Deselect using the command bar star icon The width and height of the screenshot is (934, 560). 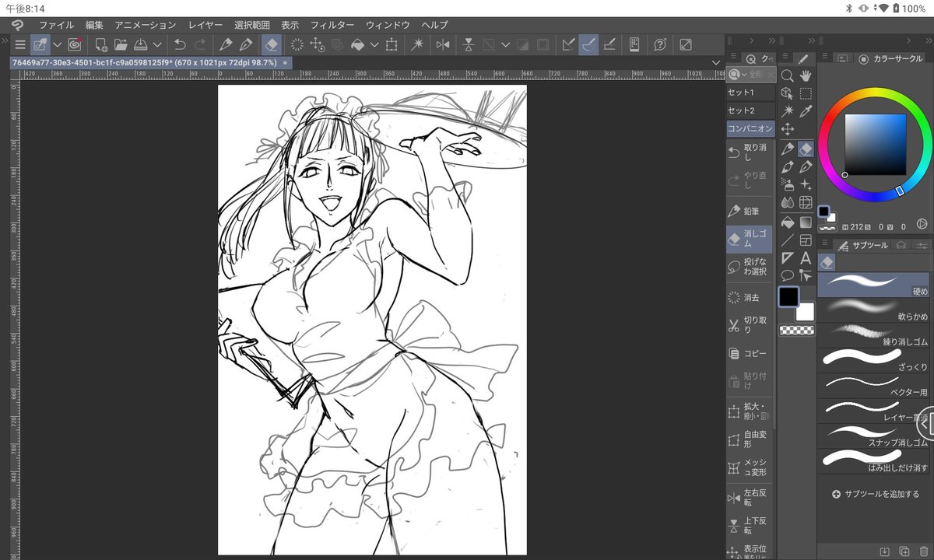pos(417,44)
